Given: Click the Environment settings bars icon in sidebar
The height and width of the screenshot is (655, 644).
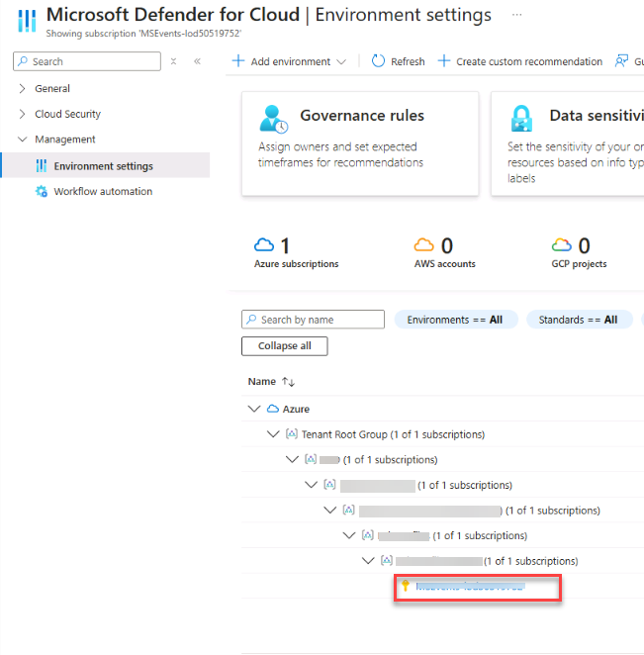Looking at the screenshot, I should [x=42, y=166].
